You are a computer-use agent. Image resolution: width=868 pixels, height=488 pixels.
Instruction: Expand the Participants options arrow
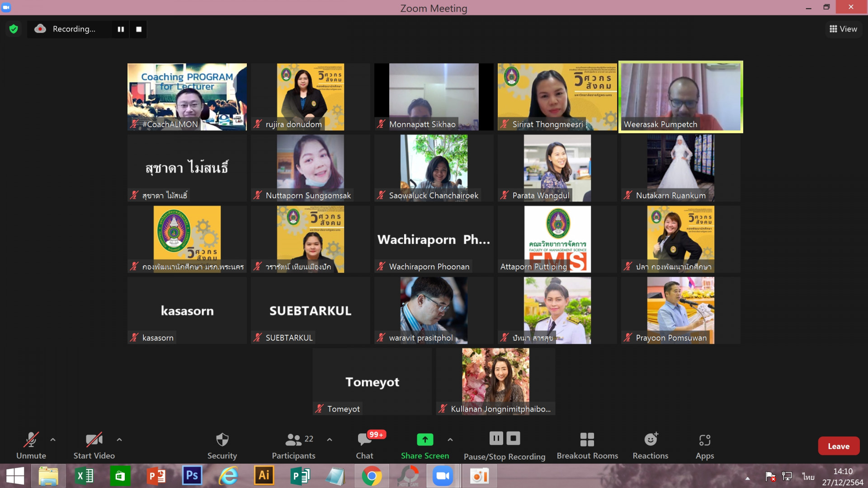(330, 439)
